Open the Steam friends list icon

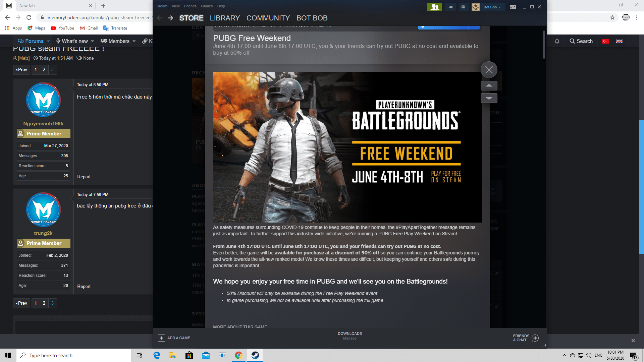pos(434,7)
